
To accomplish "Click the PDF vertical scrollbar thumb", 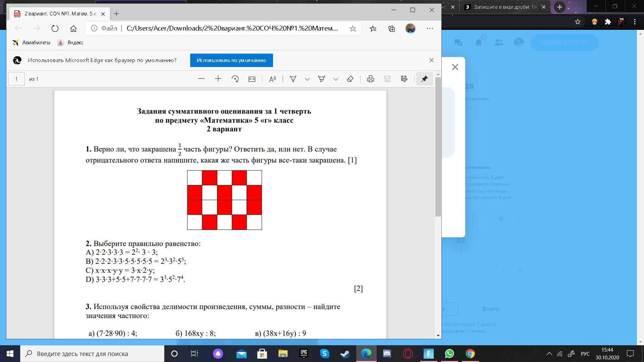I will pos(438,147).
